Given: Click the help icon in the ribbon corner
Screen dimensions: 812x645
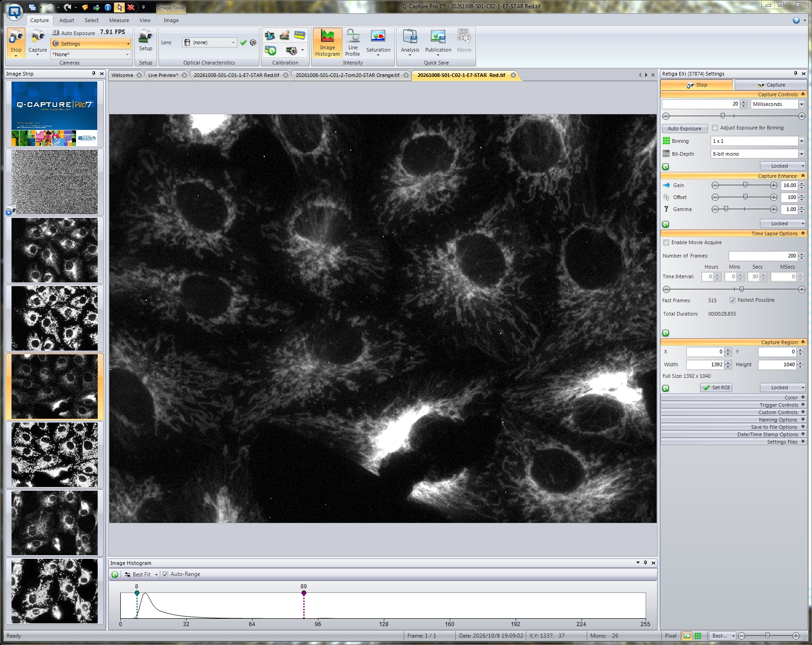Looking at the screenshot, I should [x=796, y=20].
